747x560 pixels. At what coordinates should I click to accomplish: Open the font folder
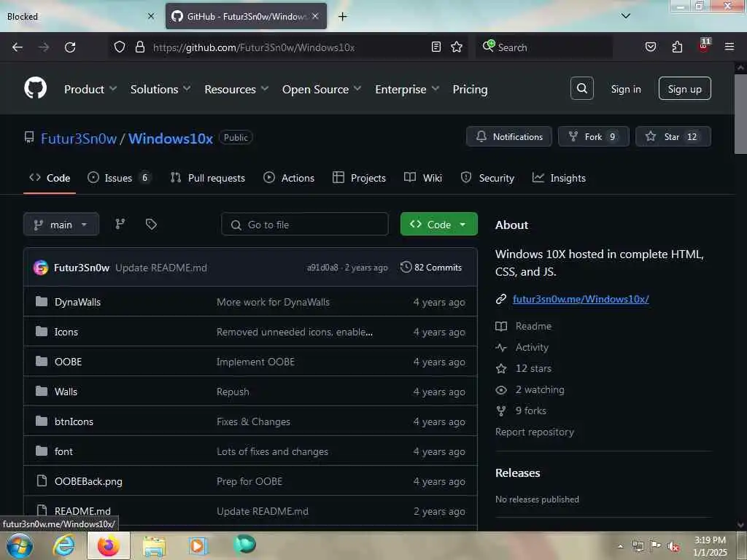[63, 451]
